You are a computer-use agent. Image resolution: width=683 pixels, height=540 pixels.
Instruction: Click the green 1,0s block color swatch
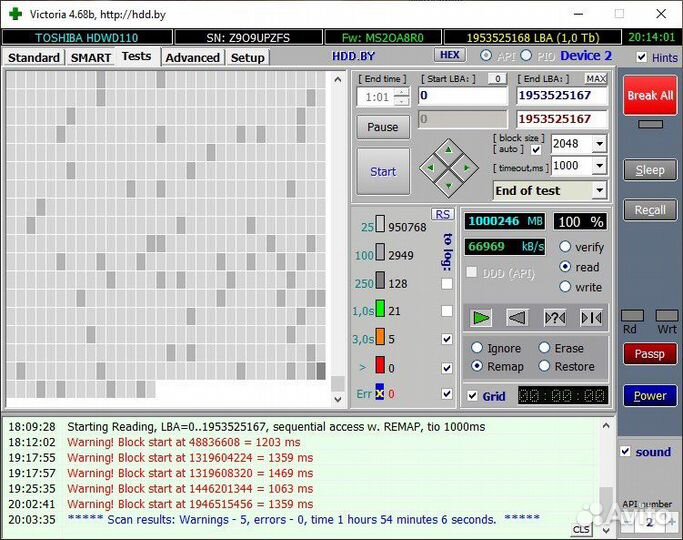pos(380,311)
